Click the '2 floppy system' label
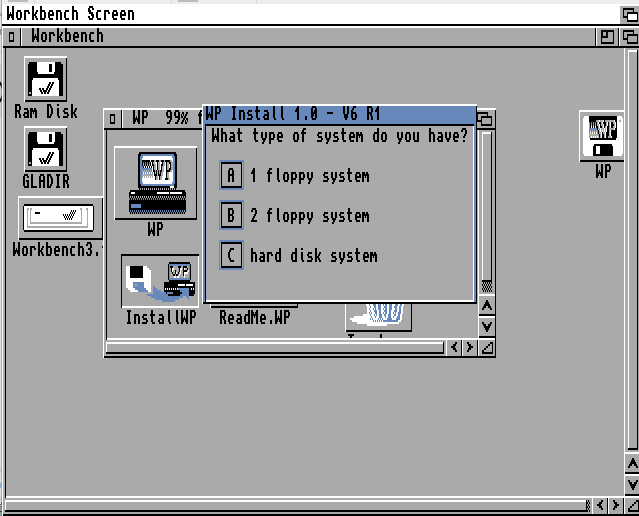This screenshot has width=639, height=516. coord(310,215)
